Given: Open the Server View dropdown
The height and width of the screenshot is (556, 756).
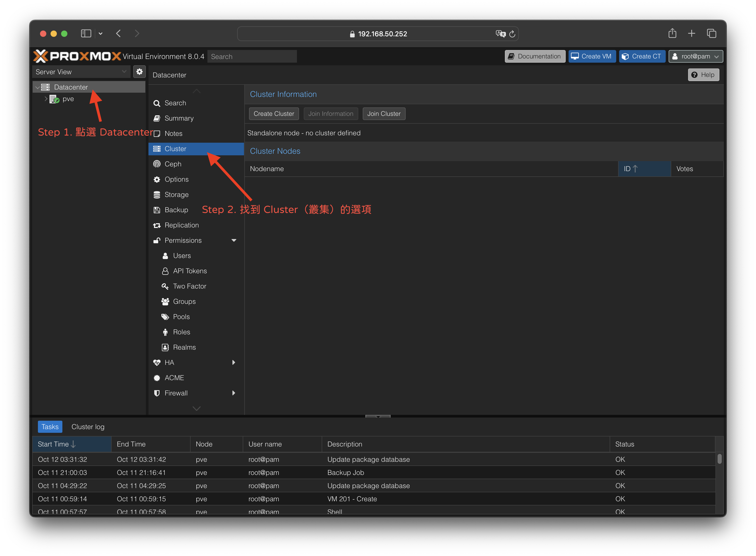Looking at the screenshot, I should click(81, 72).
